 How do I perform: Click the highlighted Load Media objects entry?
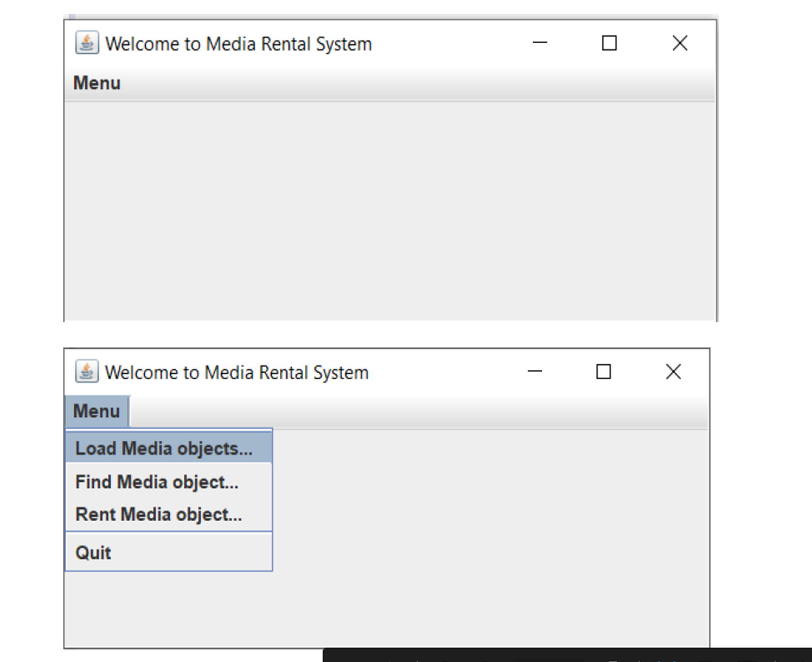(x=164, y=448)
